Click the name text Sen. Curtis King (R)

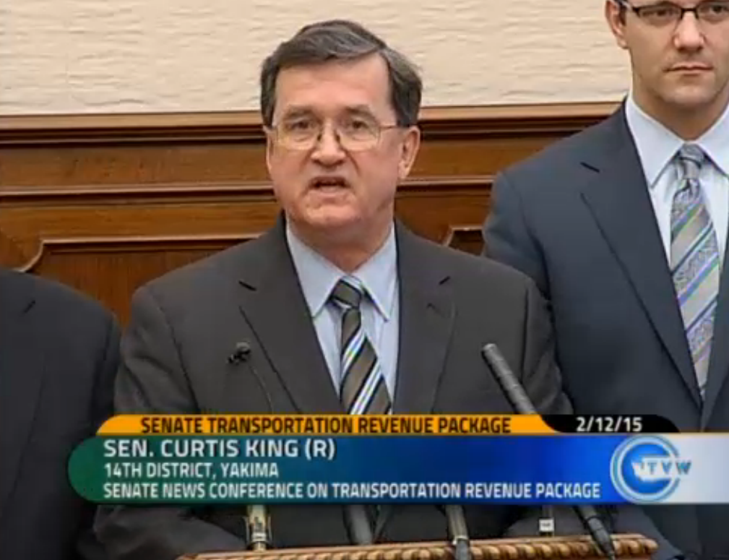(219, 449)
